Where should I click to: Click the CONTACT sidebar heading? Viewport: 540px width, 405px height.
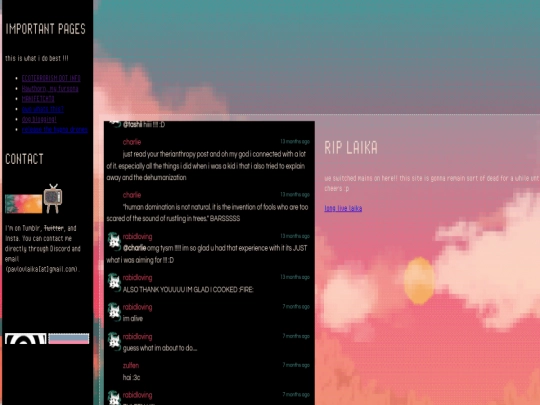click(24, 159)
